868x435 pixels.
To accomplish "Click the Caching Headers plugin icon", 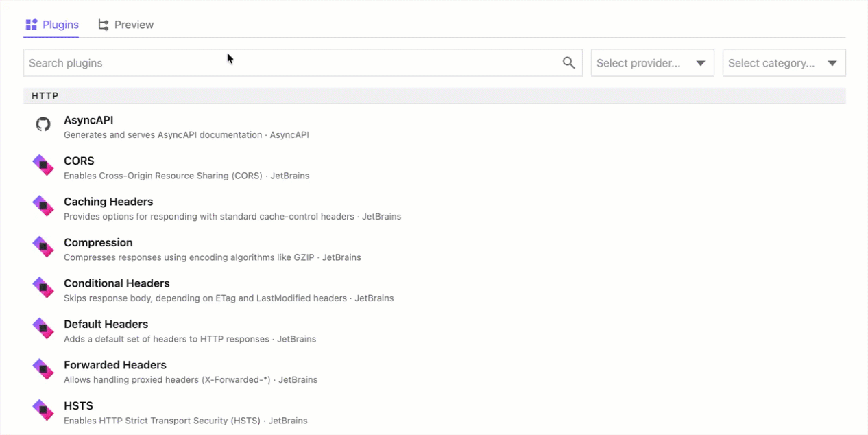I will 43,207.
